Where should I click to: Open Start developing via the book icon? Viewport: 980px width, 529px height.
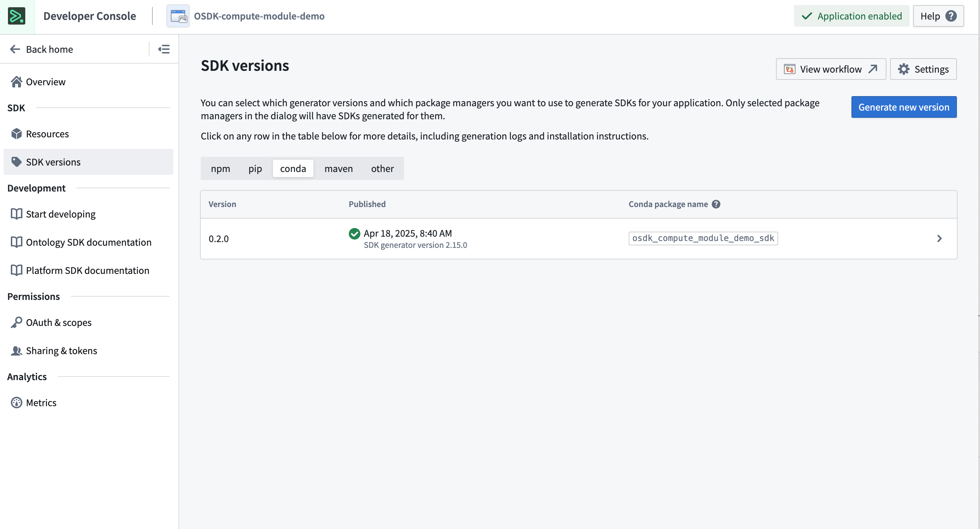tap(16, 214)
